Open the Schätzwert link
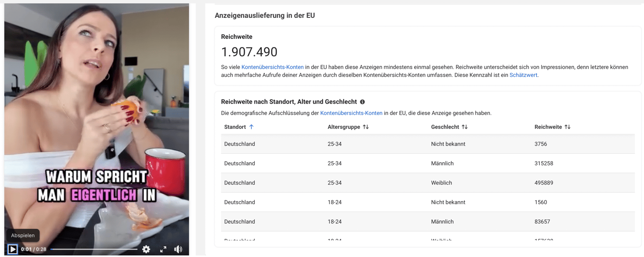This screenshot has height=257, width=644. click(523, 75)
